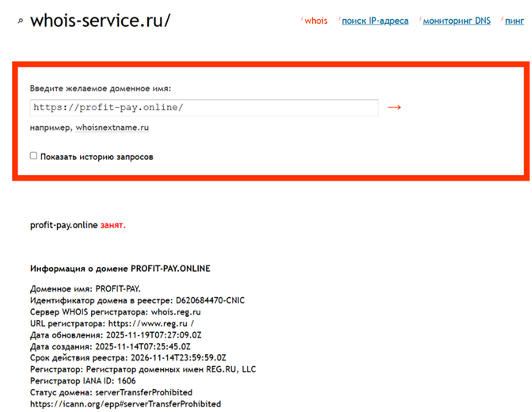Open the whois-service.ru/ site title

tap(100, 21)
